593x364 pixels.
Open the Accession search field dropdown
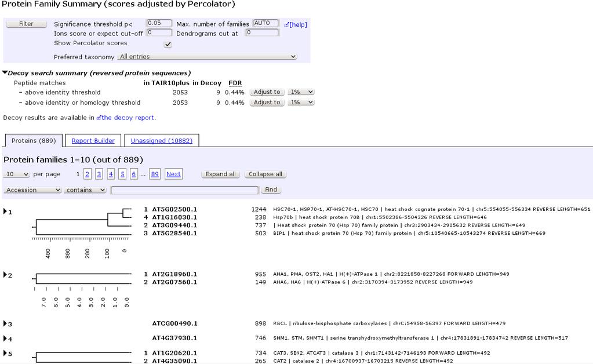point(32,190)
